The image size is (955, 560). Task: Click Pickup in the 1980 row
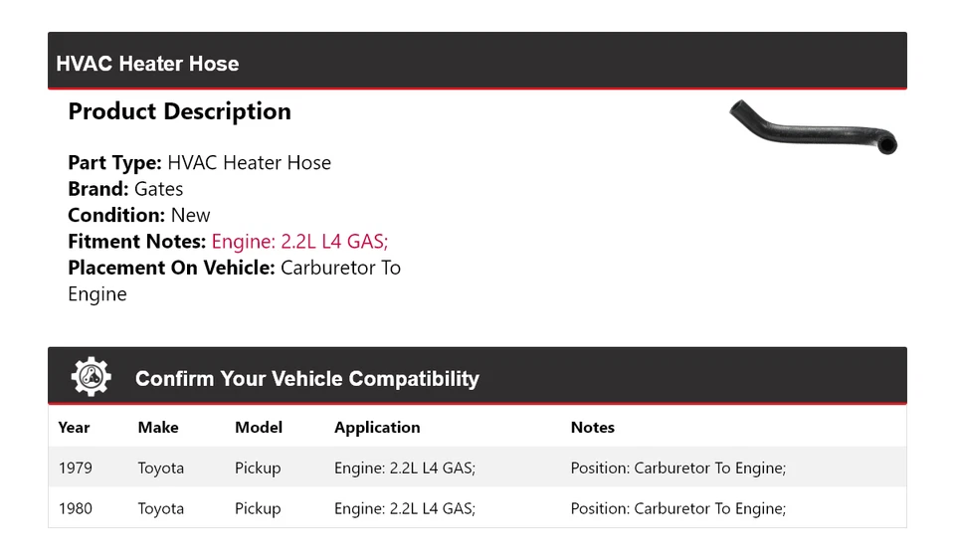pos(258,508)
